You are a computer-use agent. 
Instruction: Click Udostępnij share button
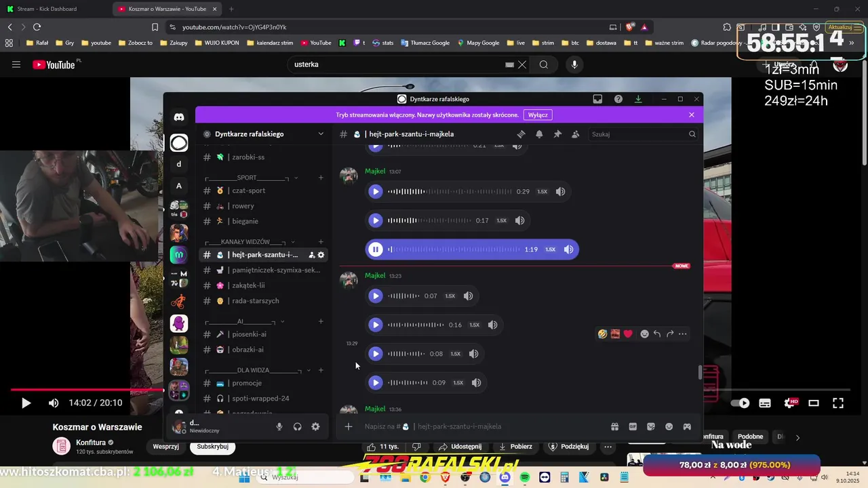tap(460, 447)
